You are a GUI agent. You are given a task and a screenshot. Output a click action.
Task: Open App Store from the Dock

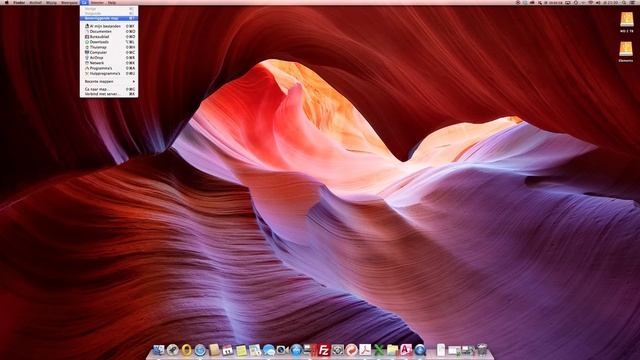pos(296,350)
